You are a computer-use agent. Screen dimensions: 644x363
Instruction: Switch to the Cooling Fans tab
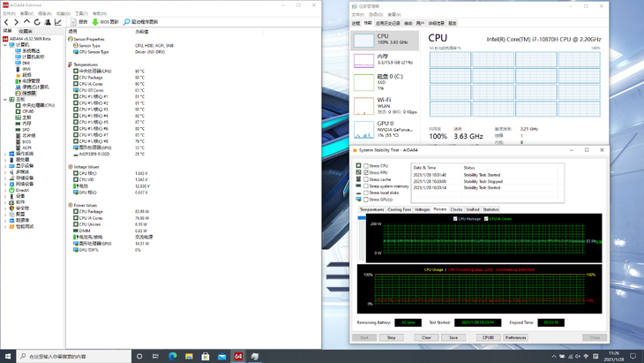[400, 209]
